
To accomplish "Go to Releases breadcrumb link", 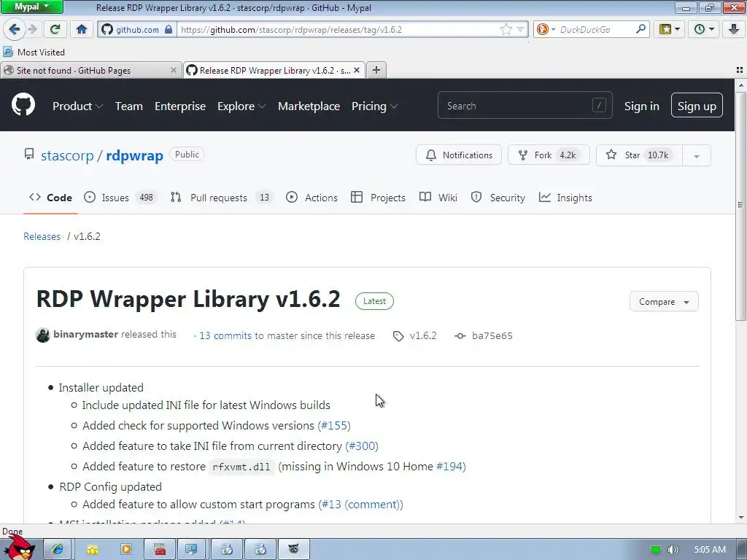I will click(42, 237).
